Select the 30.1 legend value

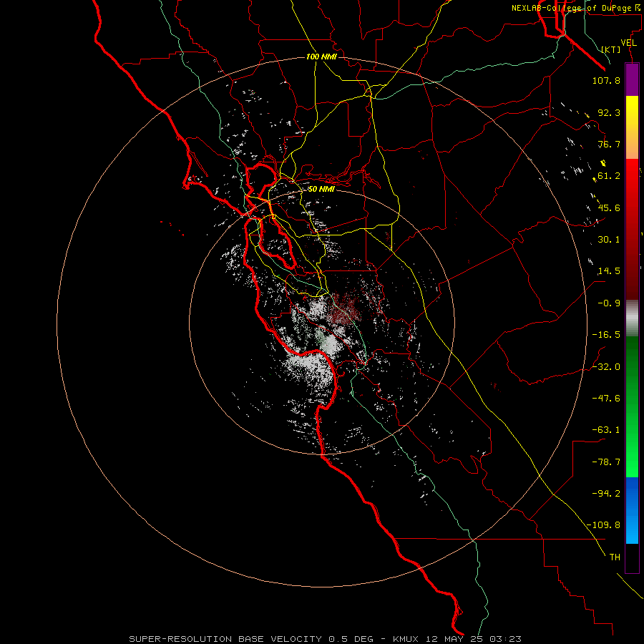[x=609, y=240]
